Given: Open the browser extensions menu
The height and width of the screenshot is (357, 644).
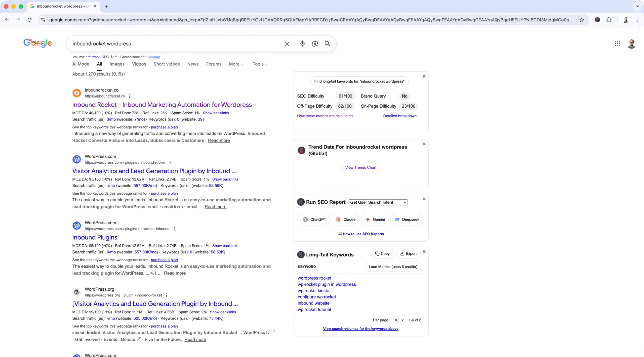Looking at the screenshot, I should [609, 20].
